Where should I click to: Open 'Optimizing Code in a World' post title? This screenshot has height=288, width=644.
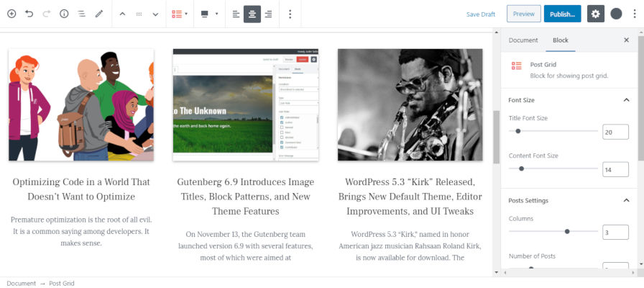pyautogui.click(x=81, y=189)
